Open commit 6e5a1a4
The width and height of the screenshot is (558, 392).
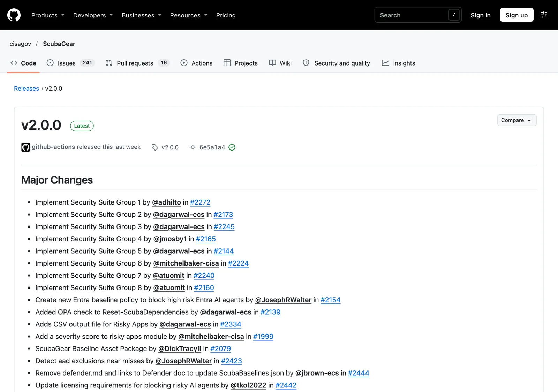[212, 147]
